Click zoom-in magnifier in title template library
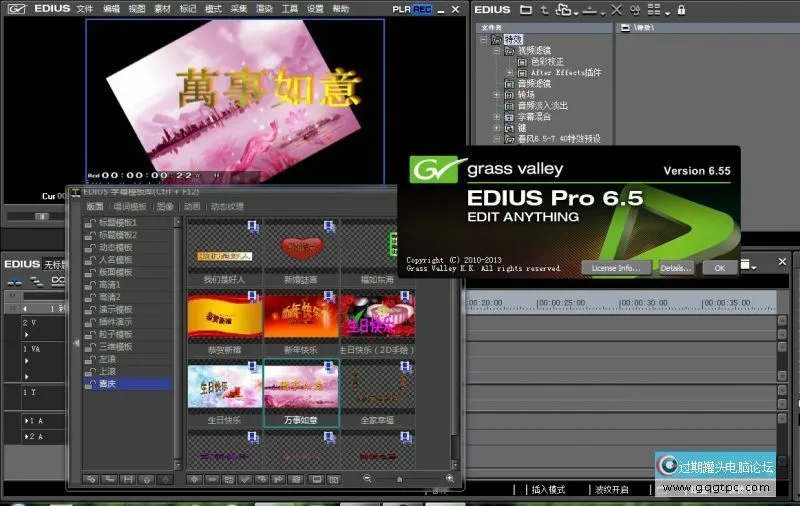 coord(449,479)
